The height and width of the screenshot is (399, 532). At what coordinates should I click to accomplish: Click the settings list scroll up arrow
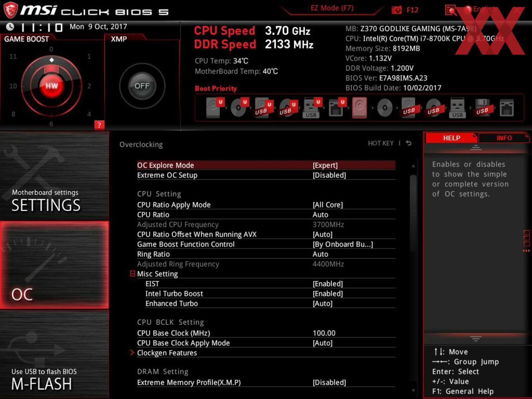click(x=413, y=166)
